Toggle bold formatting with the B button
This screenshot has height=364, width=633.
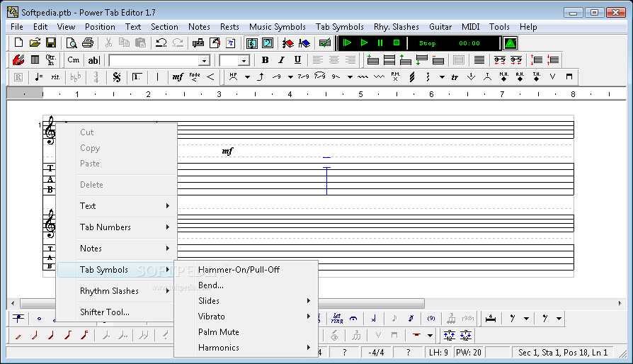pos(266,60)
